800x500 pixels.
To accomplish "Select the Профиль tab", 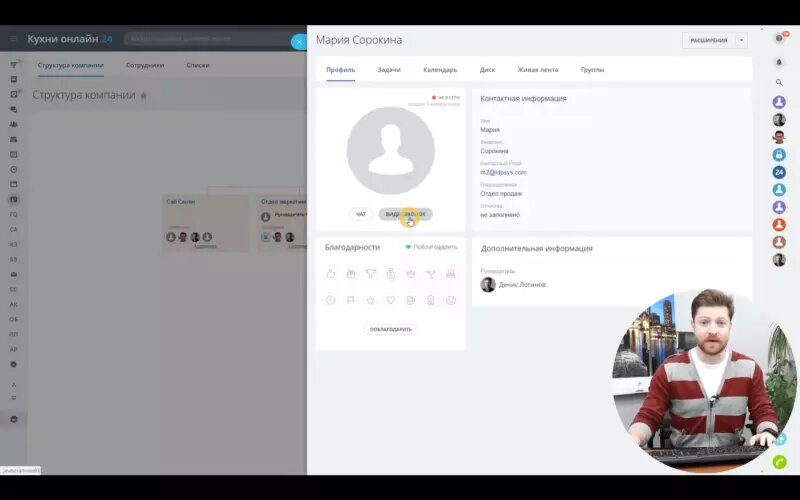I will pos(341,70).
